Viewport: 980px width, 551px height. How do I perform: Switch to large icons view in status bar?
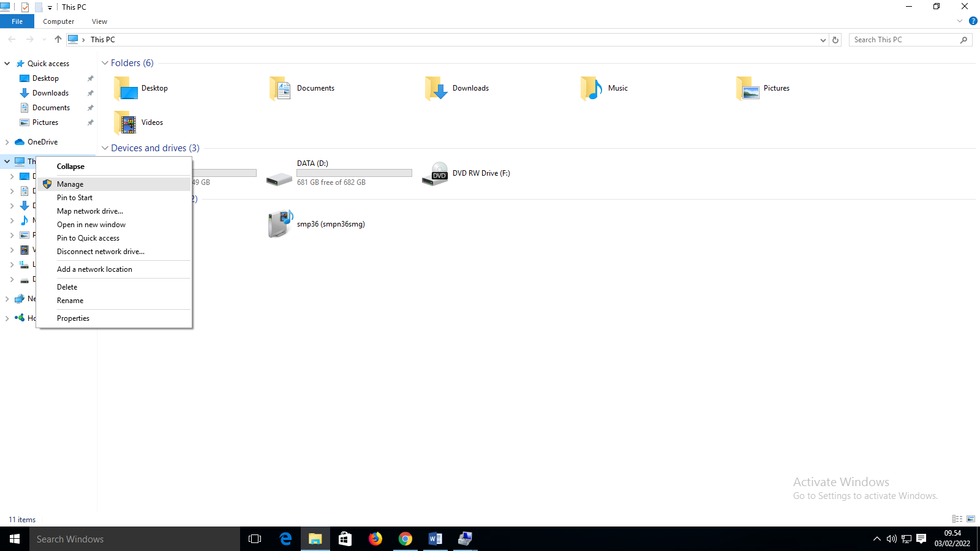[x=971, y=519]
